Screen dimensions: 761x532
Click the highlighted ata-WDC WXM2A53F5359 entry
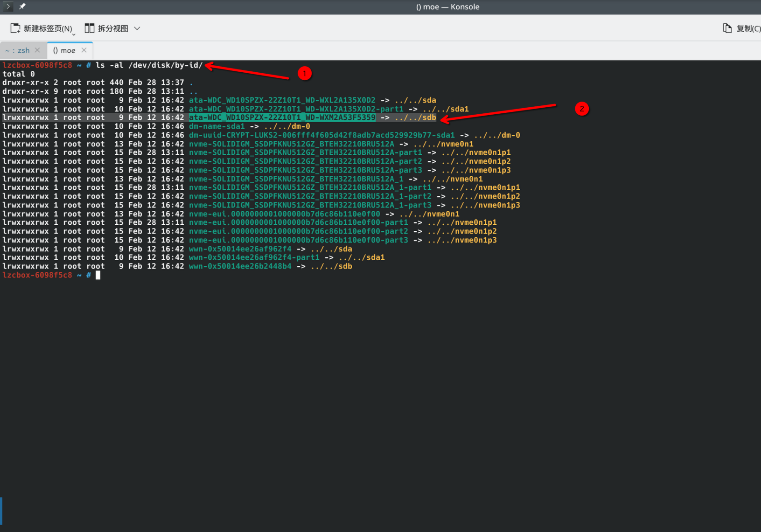coord(282,117)
